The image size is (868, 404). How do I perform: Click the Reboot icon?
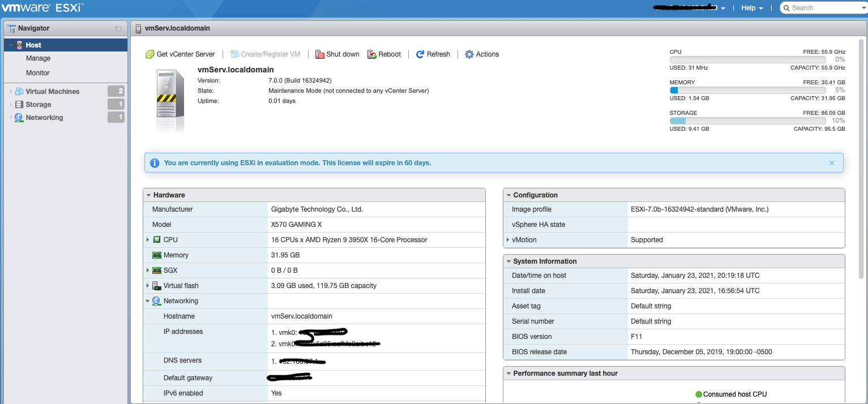(x=372, y=54)
